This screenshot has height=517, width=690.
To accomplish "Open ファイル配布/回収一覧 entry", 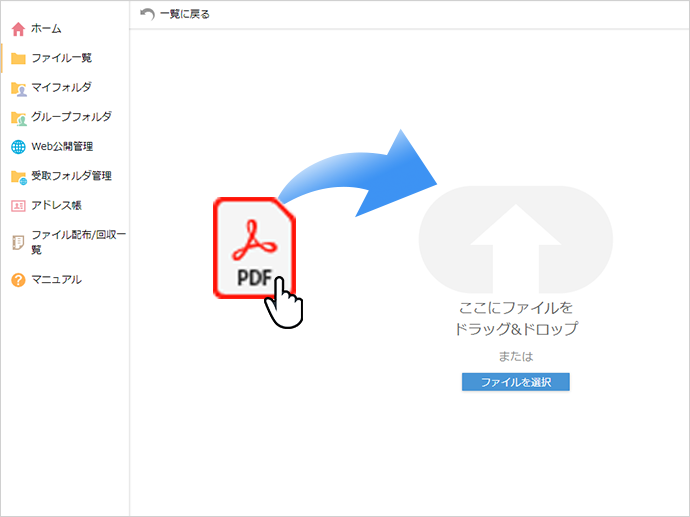I will (78, 242).
